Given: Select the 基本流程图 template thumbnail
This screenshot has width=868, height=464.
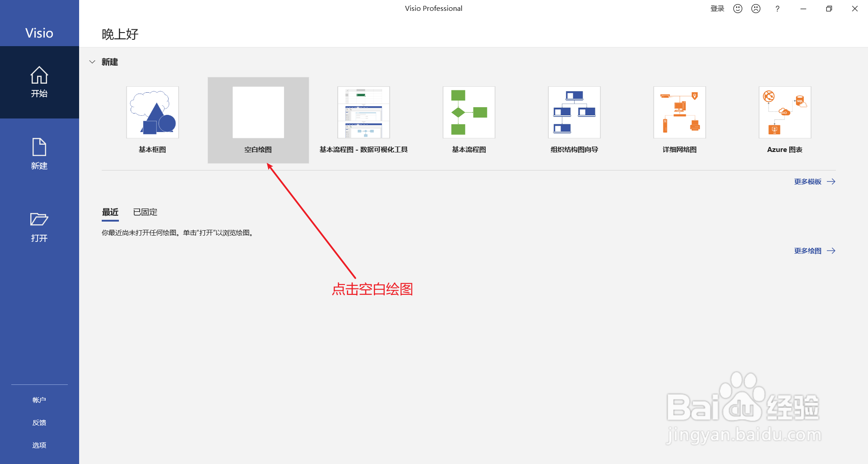Looking at the screenshot, I should pos(469,113).
